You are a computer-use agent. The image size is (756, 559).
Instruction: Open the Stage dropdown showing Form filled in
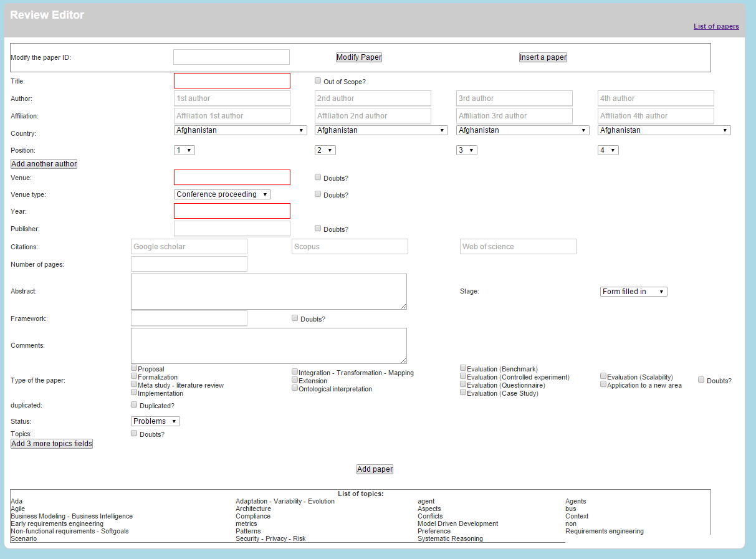[634, 292]
